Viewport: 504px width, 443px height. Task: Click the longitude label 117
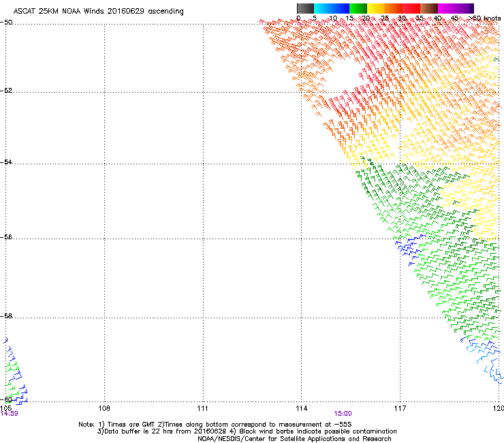coord(400,408)
